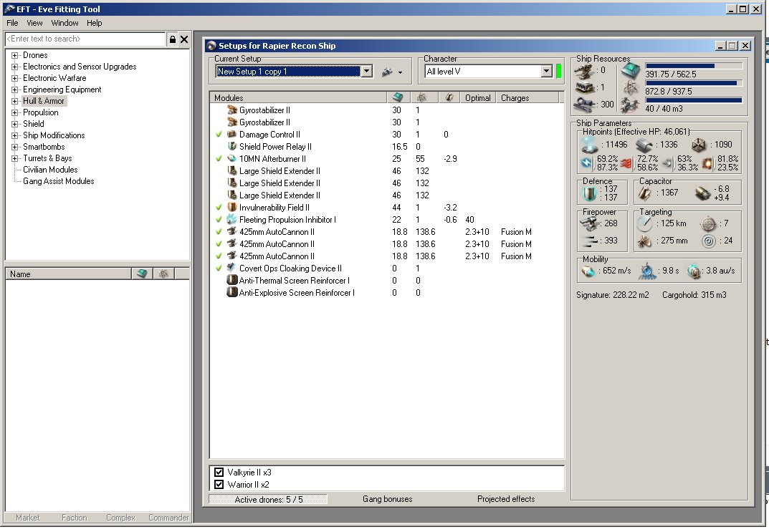Viewport: 769px width, 532px height.
Task: Expand the Turrets & Bays category
Action: pyautogui.click(x=15, y=158)
